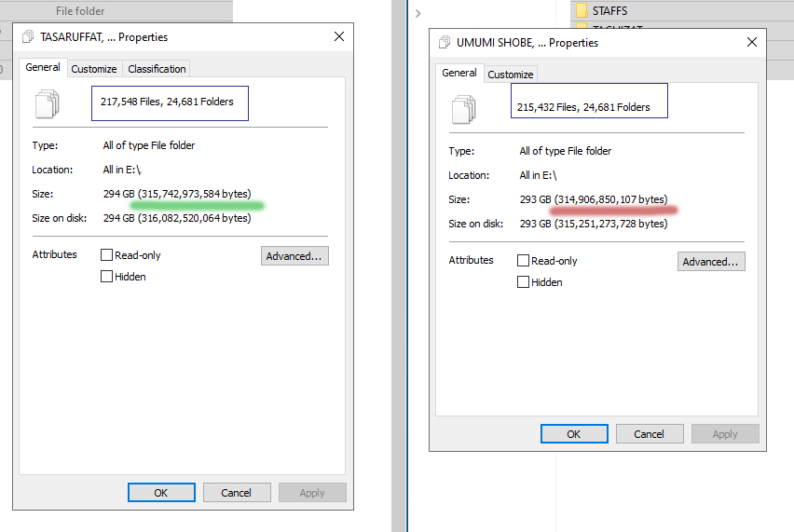This screenshot has height=532, width=794.
Task: Cancel the TASARUFFAT Properties dialog
Action: [x=237, y=493]
